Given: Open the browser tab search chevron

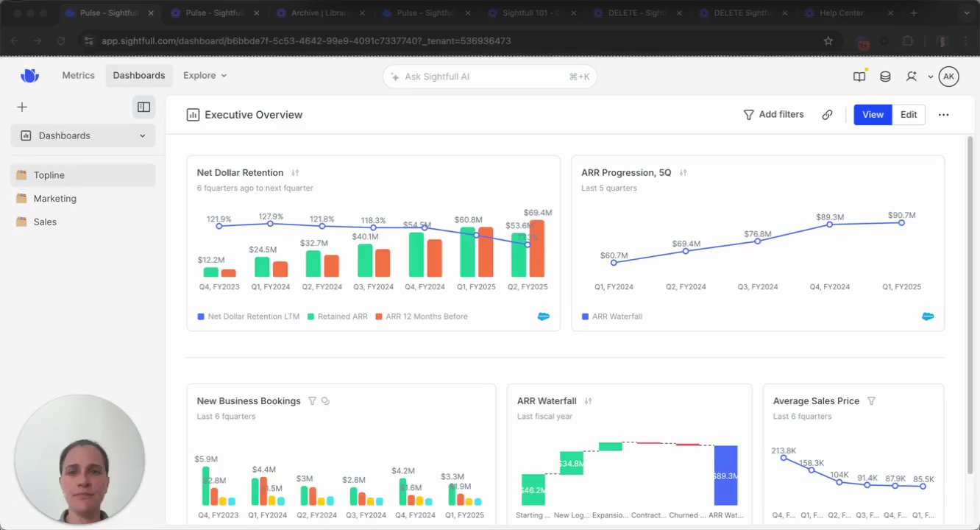Looking at the screenshot, I should (x=965, y=13).
